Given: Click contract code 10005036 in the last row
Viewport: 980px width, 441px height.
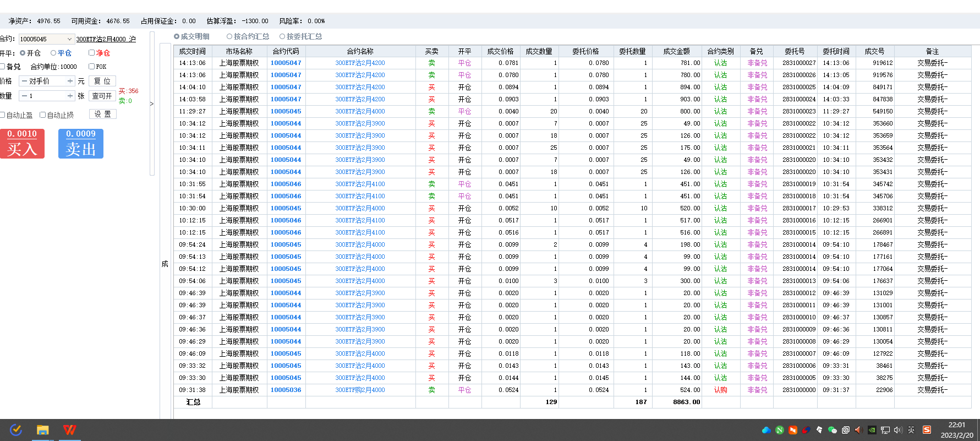Looking at the screenshot, I should click(286, 390).
